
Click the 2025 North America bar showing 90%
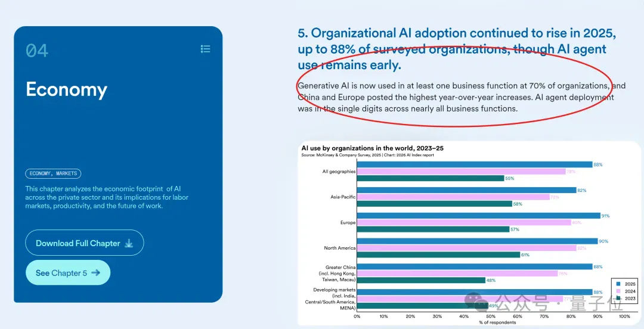[x=477, y=241]
